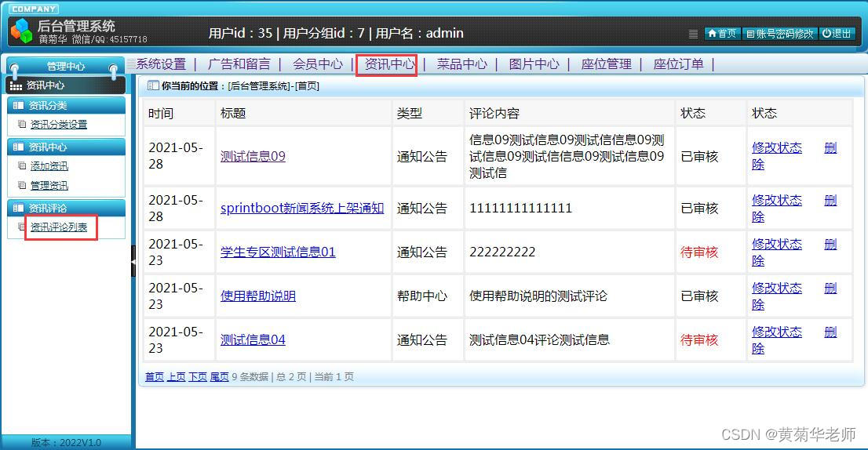Open 系统设置 menu
The image size is (868, 450).
point(161,64)
